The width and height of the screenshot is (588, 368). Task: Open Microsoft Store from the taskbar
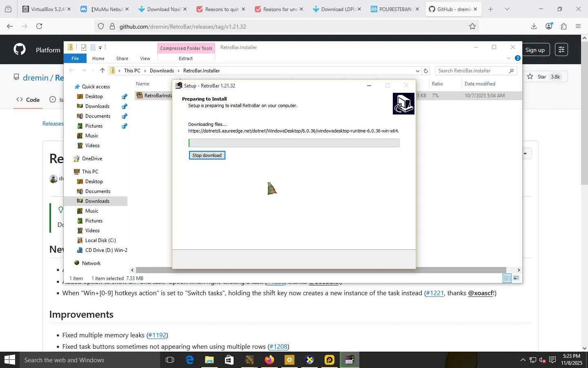(229, 360)
